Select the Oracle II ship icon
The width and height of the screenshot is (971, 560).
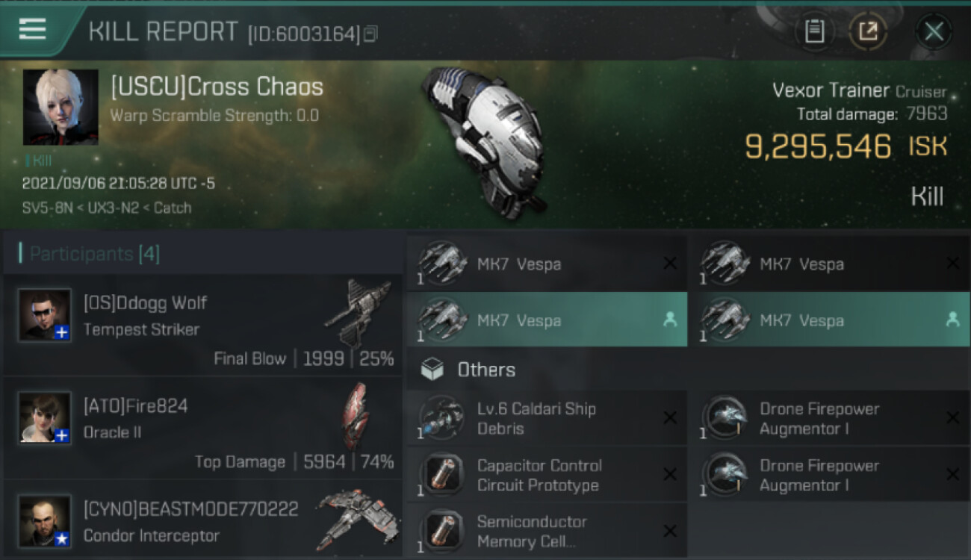[x=357, y=414]
